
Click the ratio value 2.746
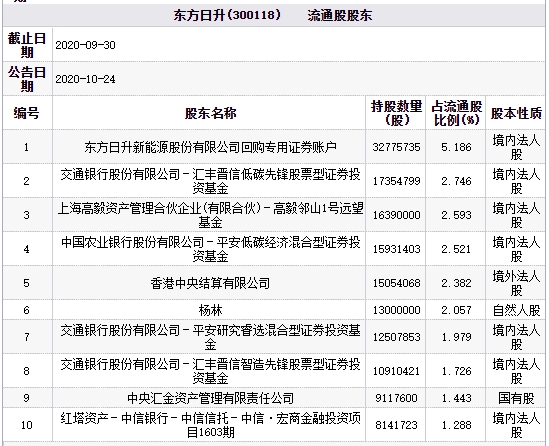456,181
